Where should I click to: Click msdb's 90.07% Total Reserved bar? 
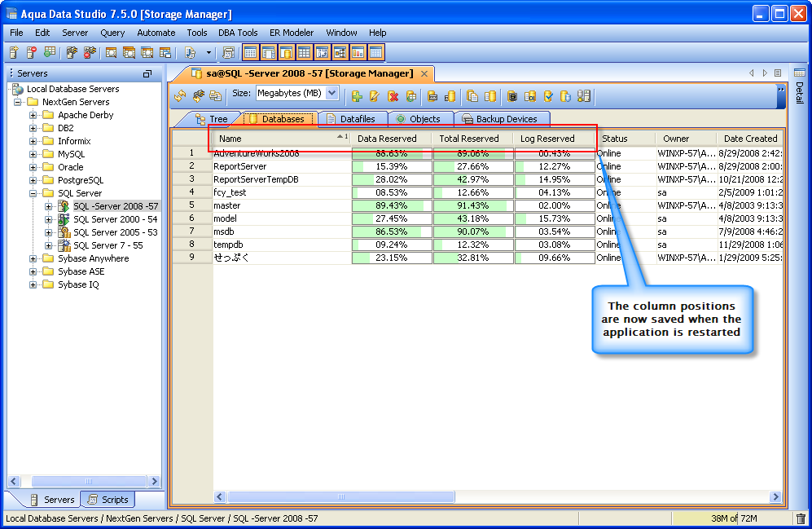[x=473, y=231]
